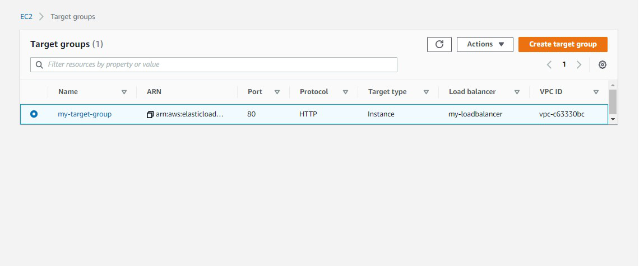
Task: Click the refresh target groups icon
Action: pos(439,44)
